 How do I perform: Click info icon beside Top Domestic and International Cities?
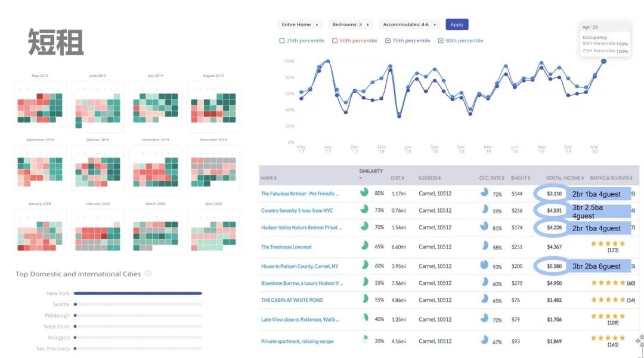148,273
